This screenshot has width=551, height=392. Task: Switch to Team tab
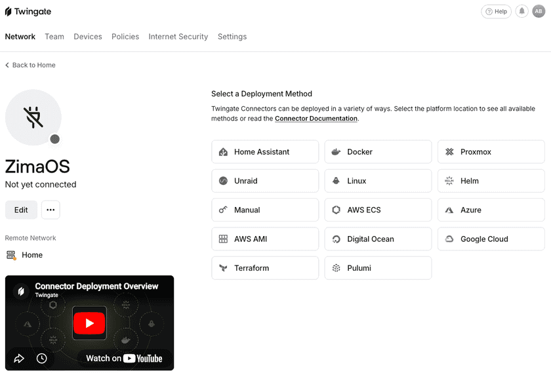[54, 37]
